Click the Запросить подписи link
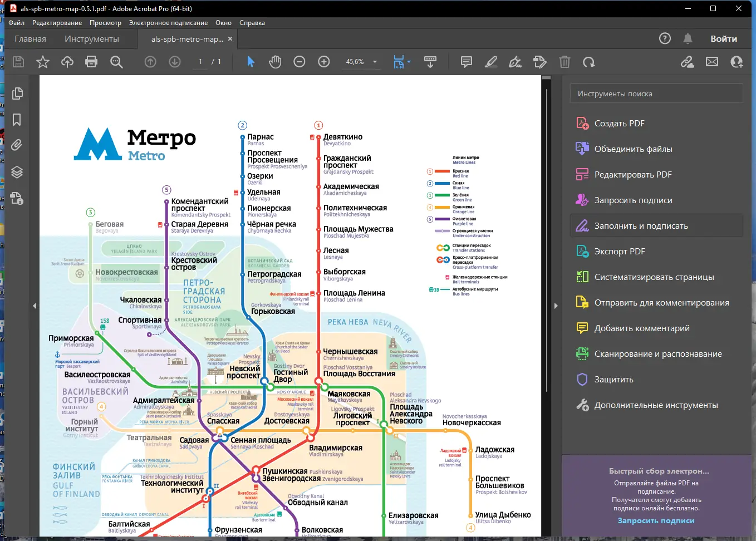 click(656, 520)
